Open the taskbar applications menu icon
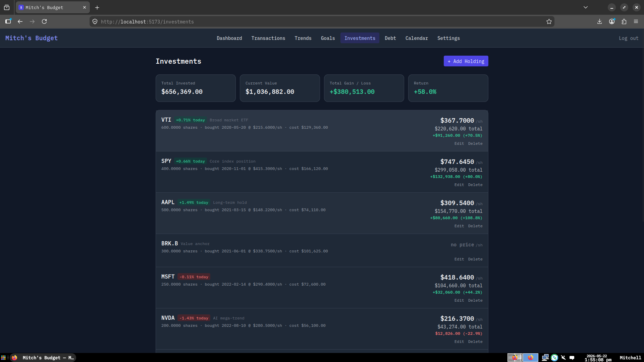The image size is (644, 362). [3, 358]
